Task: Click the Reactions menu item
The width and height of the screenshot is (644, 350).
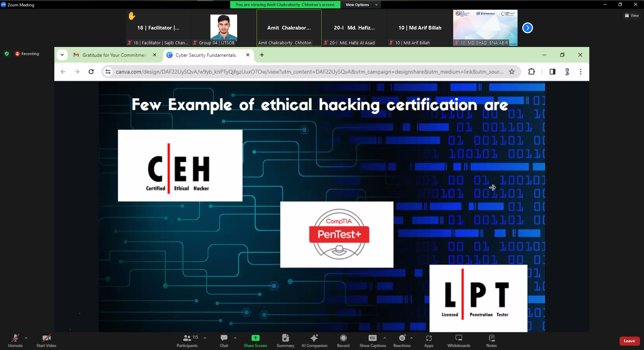Action: (x=402, y=341)
